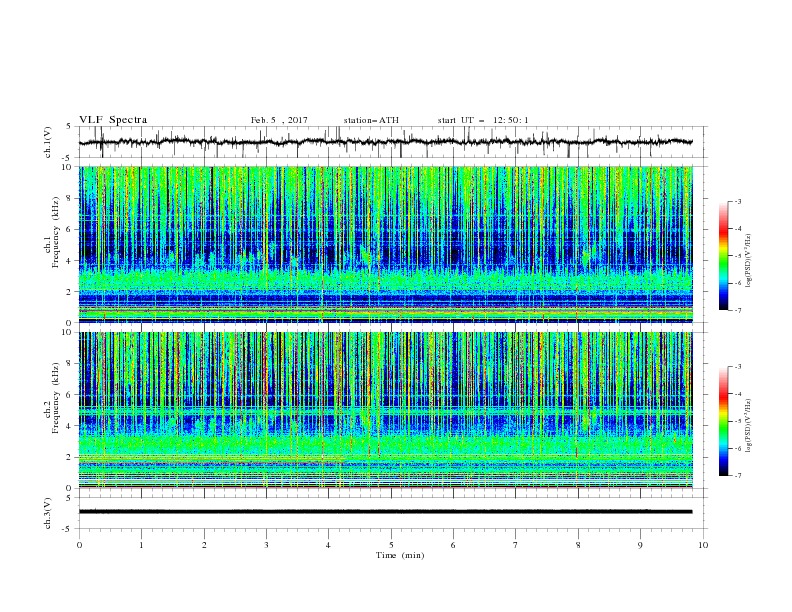Click the 'ch.1(V)' waveform axis label

pyautogui.click(x=48, y=142)
